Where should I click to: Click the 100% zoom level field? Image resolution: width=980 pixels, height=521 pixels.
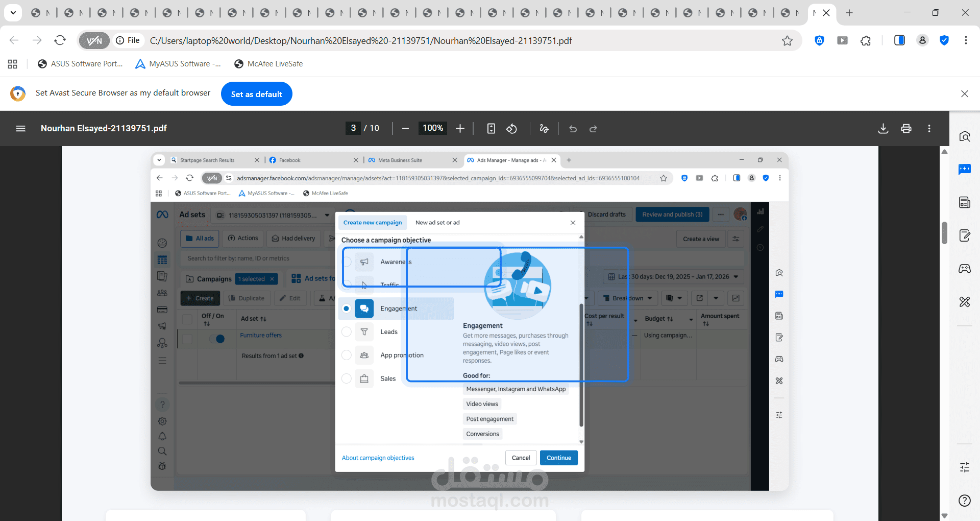point(433,128)
